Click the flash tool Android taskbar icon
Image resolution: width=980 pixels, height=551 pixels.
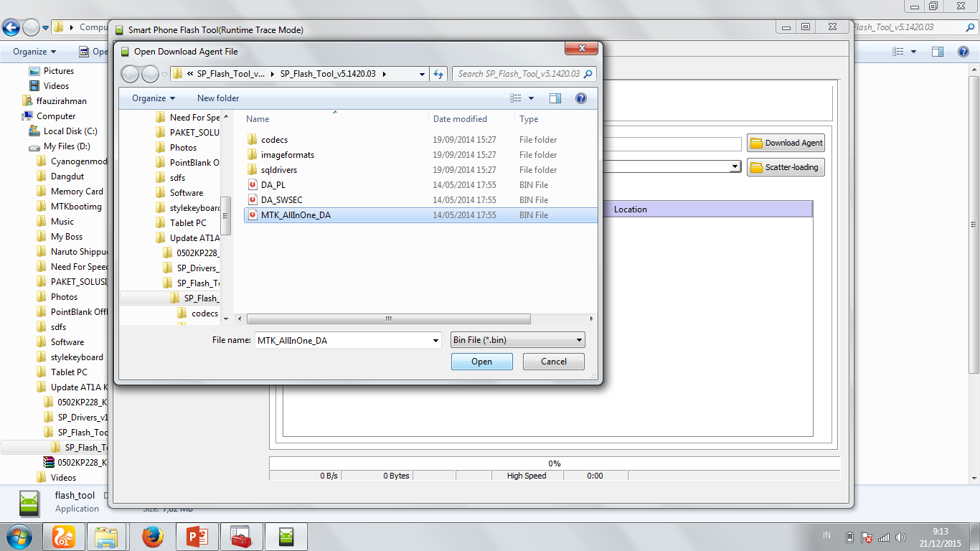[x=286, y=537]
